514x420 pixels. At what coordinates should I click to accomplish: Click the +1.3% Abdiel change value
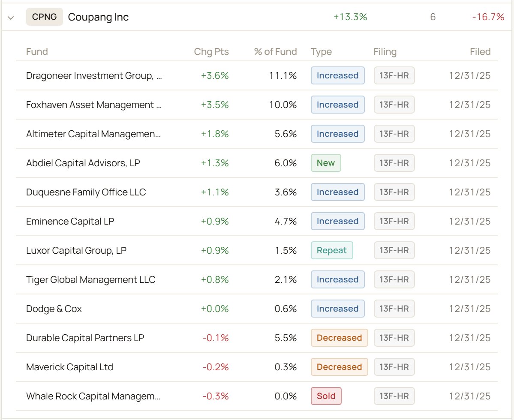tap(215, 163)
